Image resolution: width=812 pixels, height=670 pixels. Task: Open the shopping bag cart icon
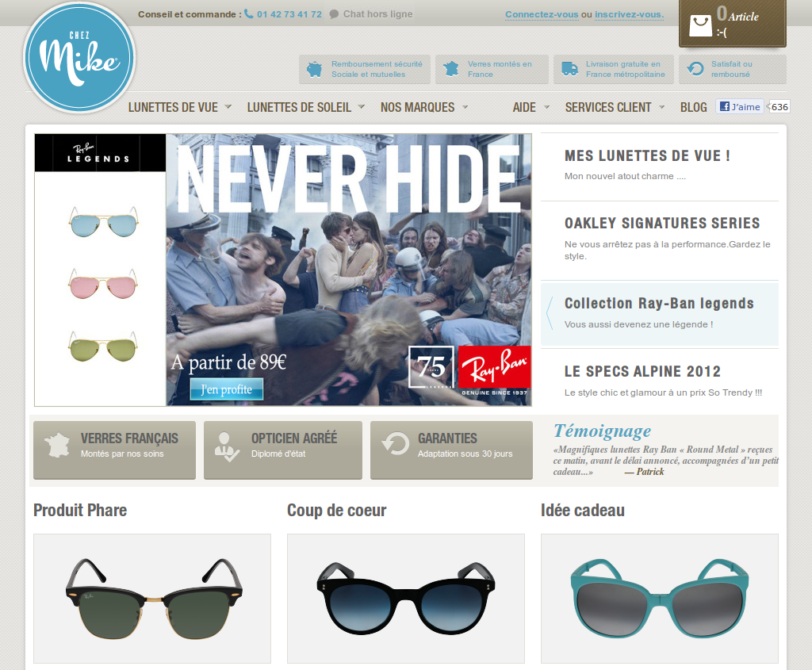tap(701, 25)
